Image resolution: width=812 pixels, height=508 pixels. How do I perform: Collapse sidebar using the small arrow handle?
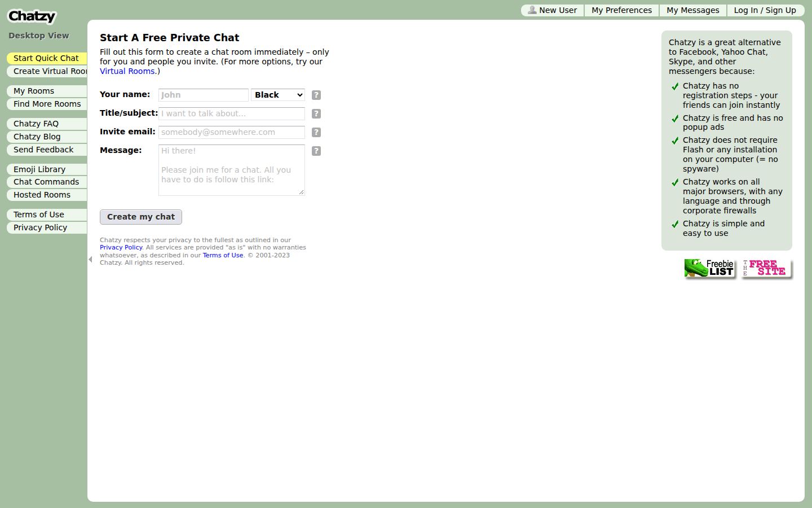(90, 260)
